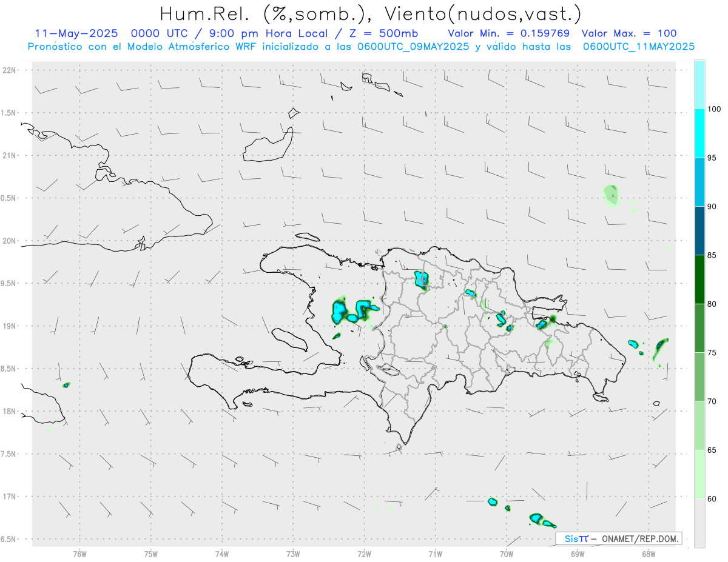
Task: Click the date '11-May-2025' in the header
Action: [75, 33]
